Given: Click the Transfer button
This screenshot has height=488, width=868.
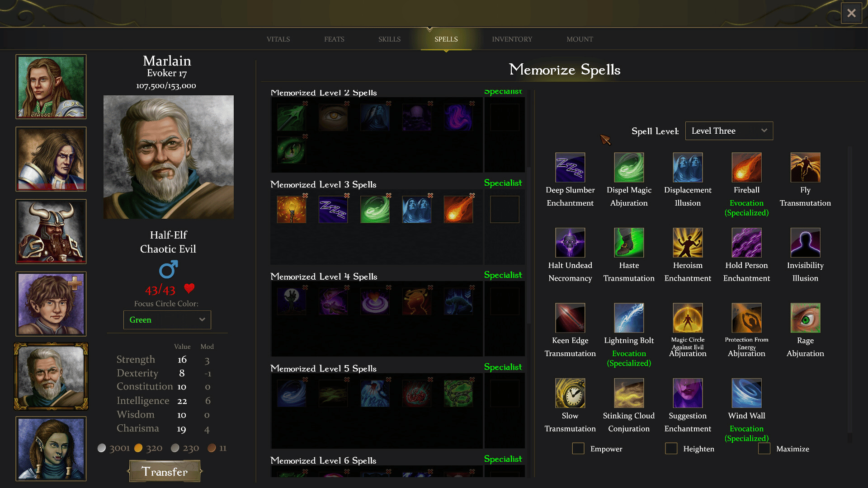Looking at the screenshot, I should (165, 471).
